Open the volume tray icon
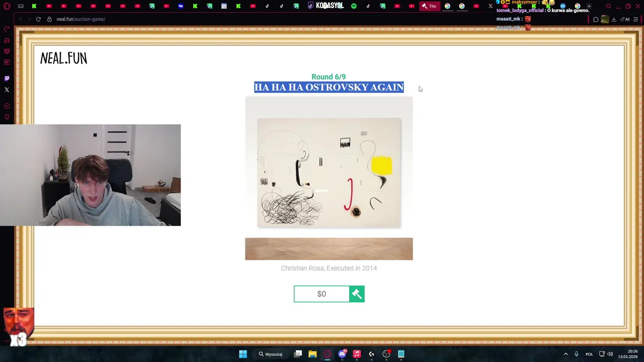Viewport: 644px width, 362px height. [x=610, y=354]
